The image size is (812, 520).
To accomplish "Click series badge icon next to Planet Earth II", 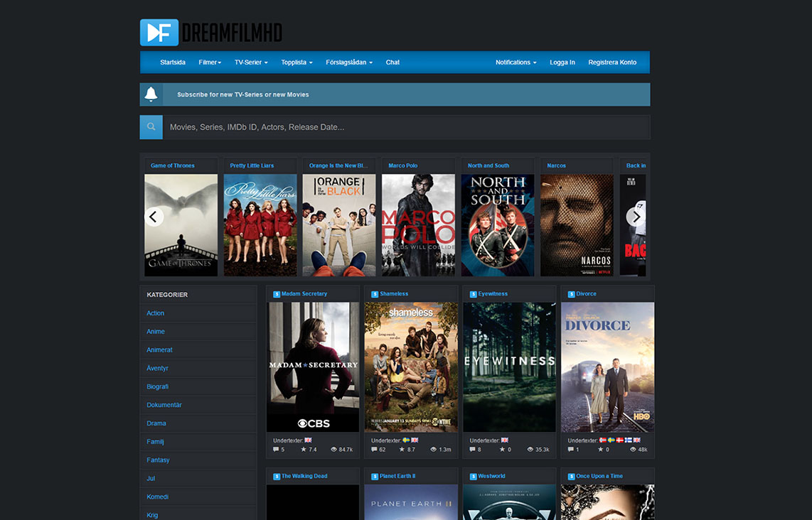I will point(375,477).
